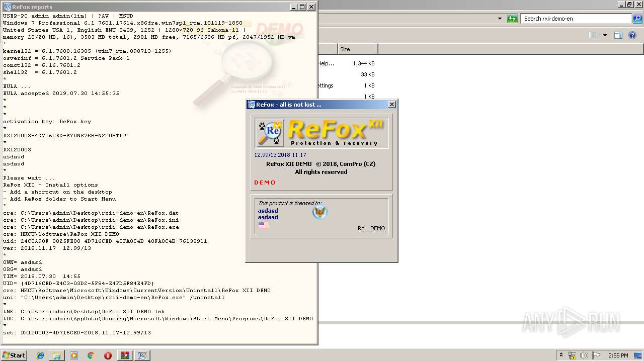This screenshot has height=362, width=644.
Task: Click the about dialog title bar icon
Action: click(252, 105)
